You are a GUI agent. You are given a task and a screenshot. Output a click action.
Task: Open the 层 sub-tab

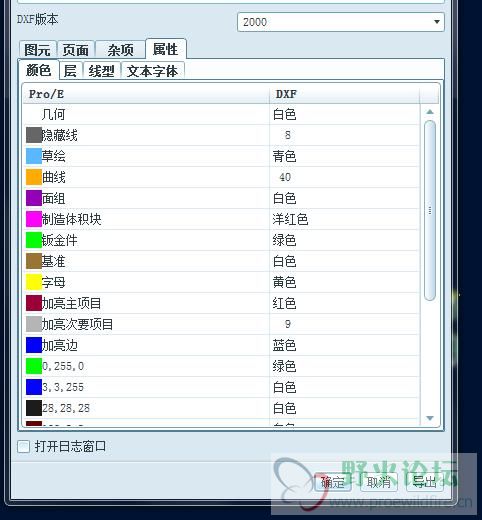point(71,71)
